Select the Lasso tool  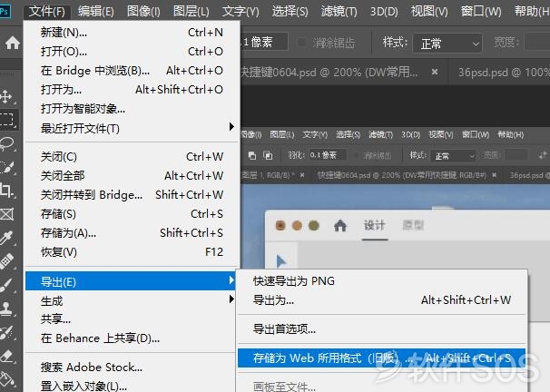[7, 143]
